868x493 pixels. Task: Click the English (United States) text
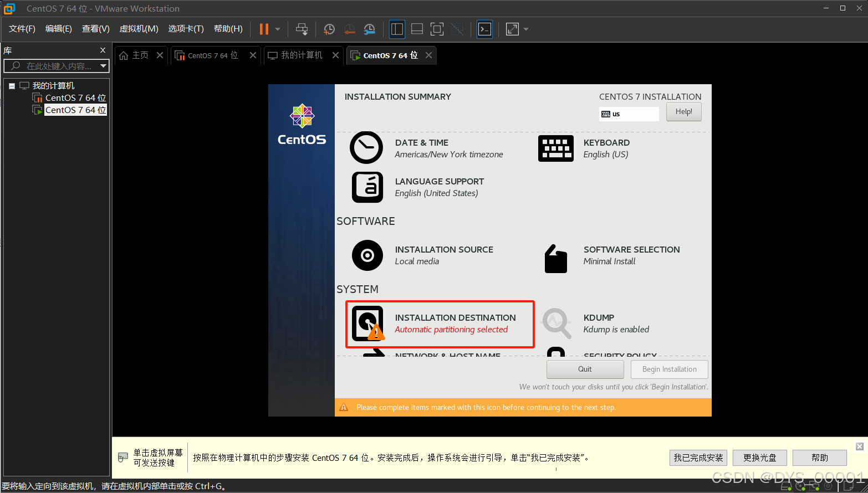point(436,193)
